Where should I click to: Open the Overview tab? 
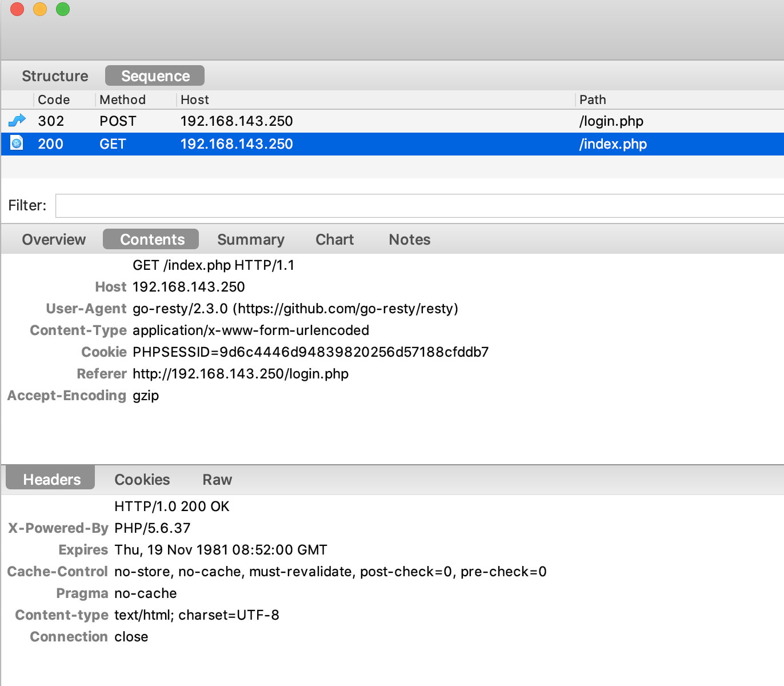(x=53, y=239)
